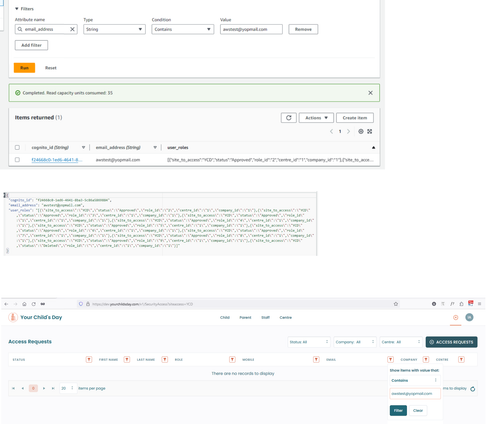The height and width of the screenshot is (444, 500).
Task: Open the Condition dropdown showing Contains
Action: (183, 29)
